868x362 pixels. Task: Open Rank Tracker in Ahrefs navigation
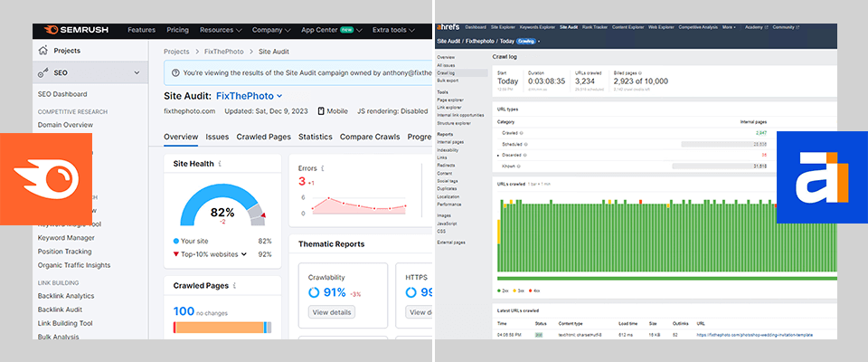(595, 27)
